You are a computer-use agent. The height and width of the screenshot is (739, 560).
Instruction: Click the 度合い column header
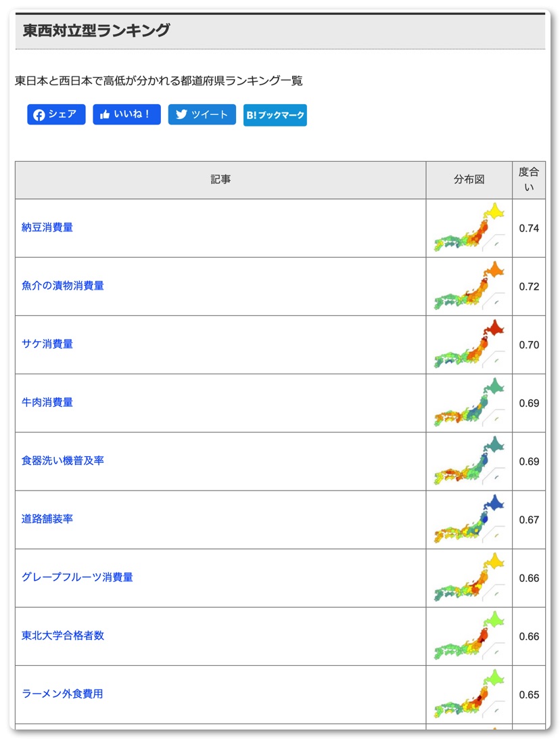(529, 180)
